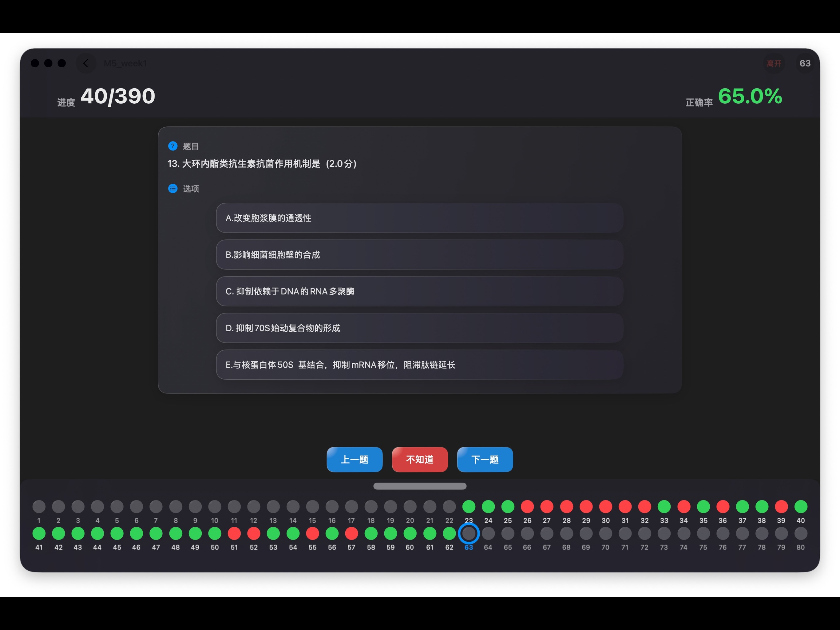Select option B 影响细菌细胞壁的合成
The image size is (840, 630).
pos(420,255)
